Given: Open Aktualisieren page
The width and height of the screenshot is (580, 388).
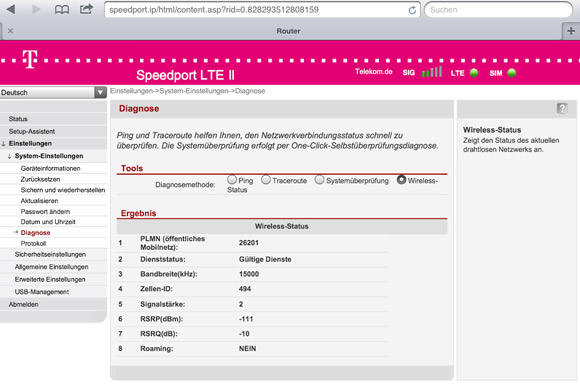Looking at the screenshot, I should (x=39, y=201).
